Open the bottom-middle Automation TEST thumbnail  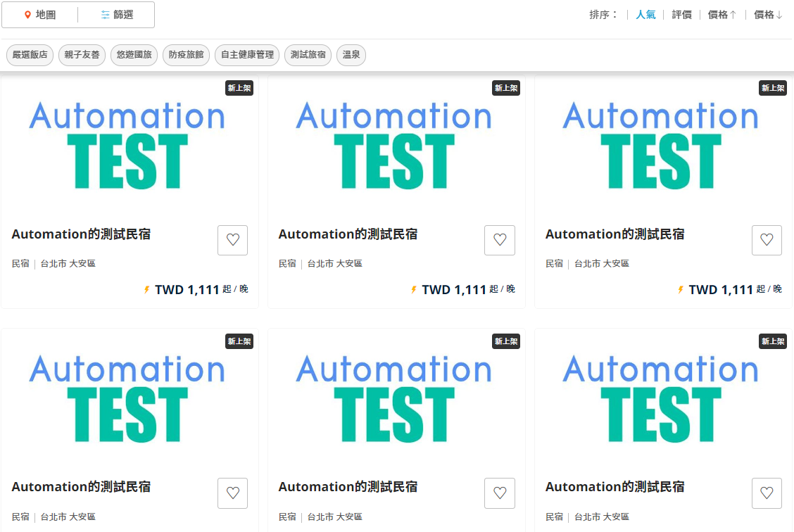click(x=396, y=398)
